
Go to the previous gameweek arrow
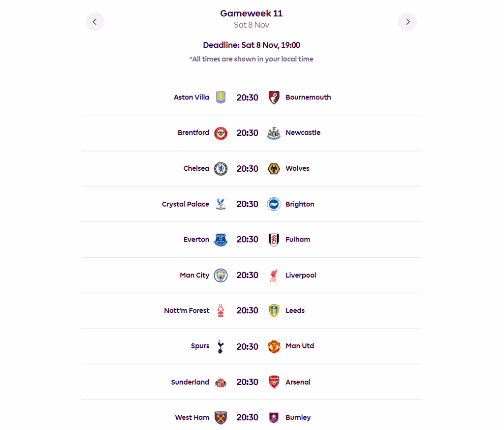coord(95,22)
